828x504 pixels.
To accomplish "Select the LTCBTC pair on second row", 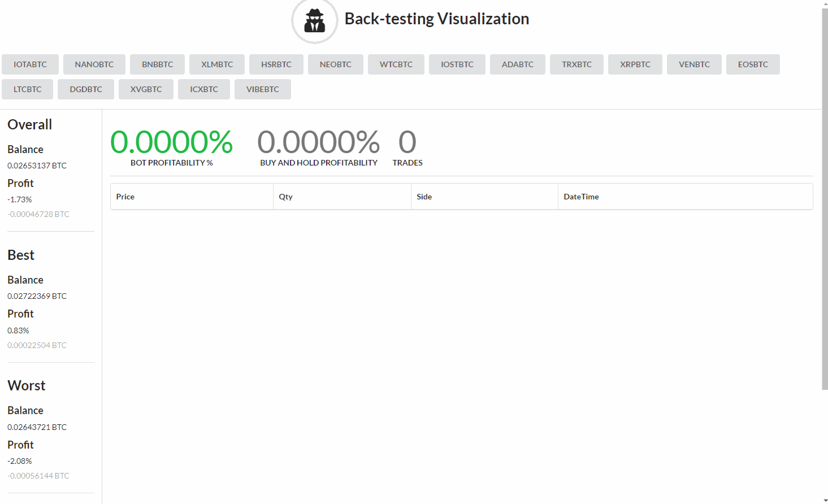I will pos(27,89).
